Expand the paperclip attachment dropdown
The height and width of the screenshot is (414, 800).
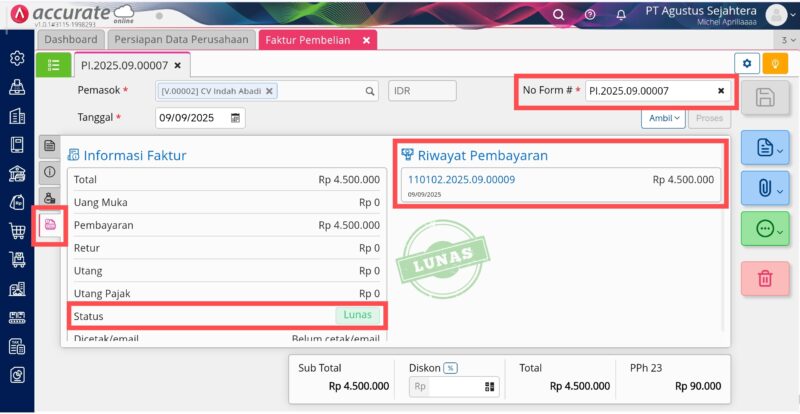pyautogui.click(x=765, y=188)
